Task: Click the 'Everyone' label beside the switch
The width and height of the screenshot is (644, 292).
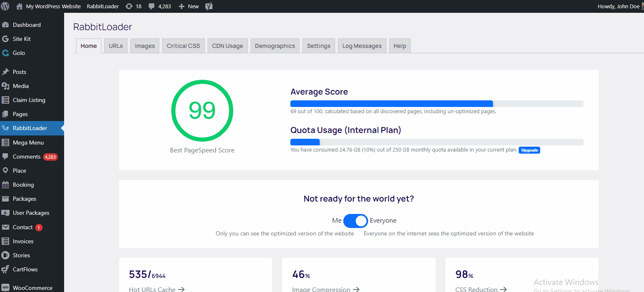Action: point(383,221)
